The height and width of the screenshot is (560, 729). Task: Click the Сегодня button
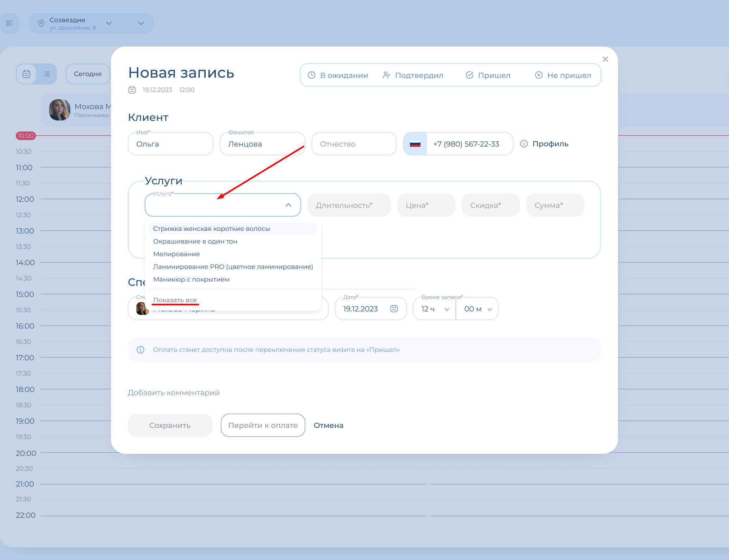point(88,74)
